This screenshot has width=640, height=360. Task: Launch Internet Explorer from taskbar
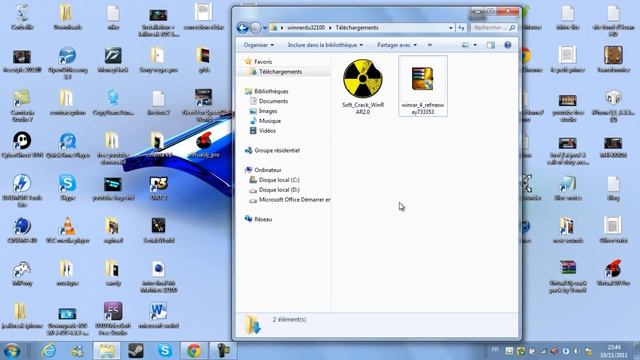49,351
